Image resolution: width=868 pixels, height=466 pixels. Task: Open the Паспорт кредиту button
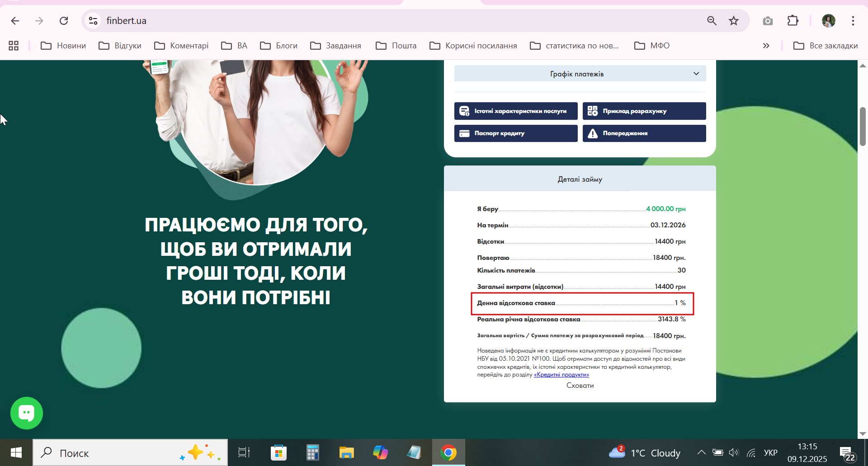click(x=516, y=133)
